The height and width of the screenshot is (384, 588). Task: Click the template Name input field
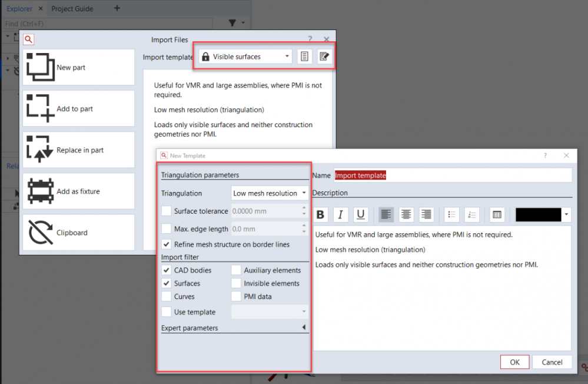point(452,176)
